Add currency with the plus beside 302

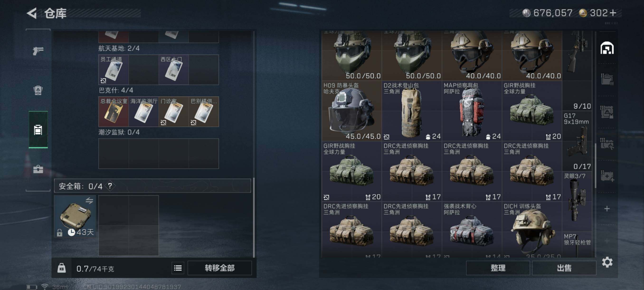coord(613,13)
